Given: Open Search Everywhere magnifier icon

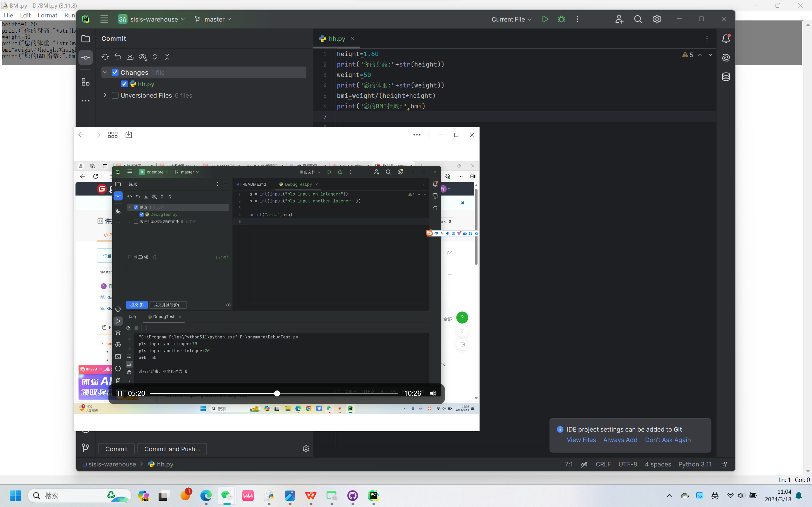Looking at the screenshot, I should click(638, 19).
